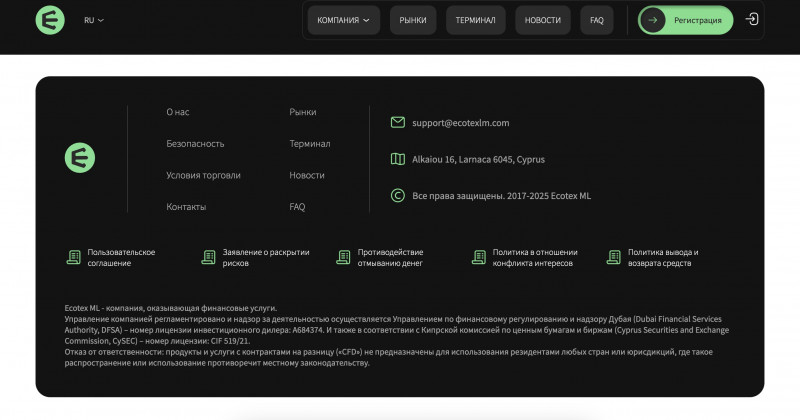
Task: Click the map address icon
Action: point(398,159)
